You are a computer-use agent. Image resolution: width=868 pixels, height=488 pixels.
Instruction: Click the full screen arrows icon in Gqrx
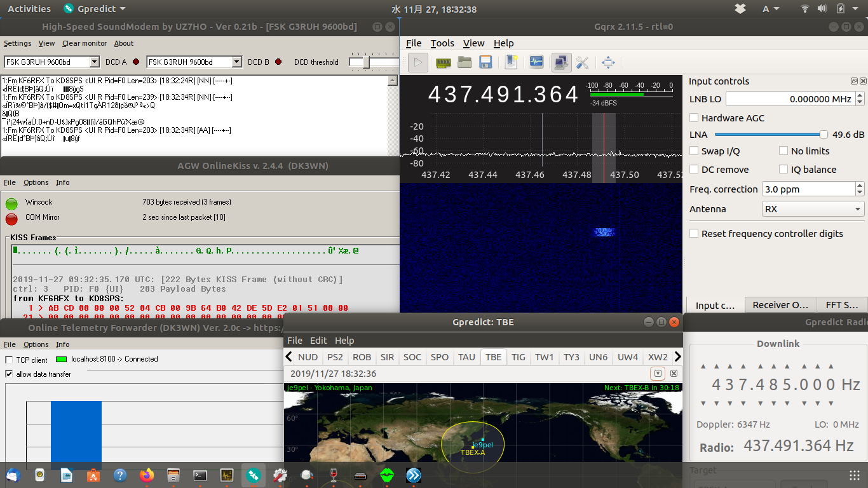[x=608, y=62]
